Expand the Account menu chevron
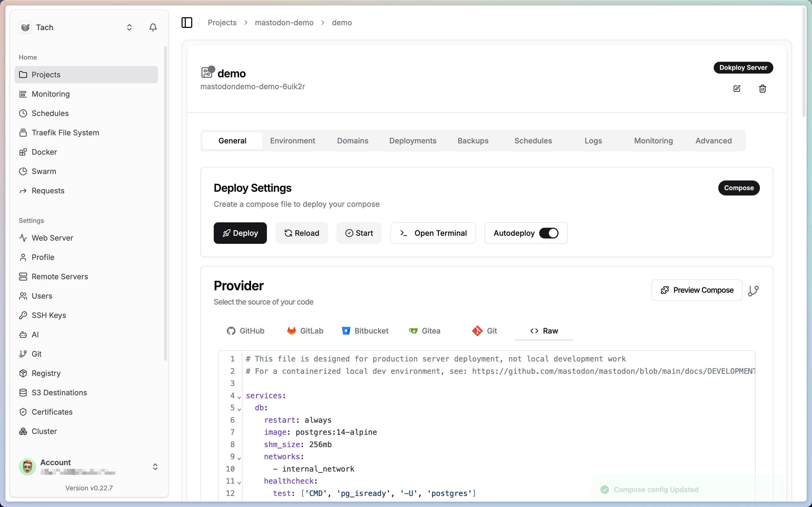 155,467
